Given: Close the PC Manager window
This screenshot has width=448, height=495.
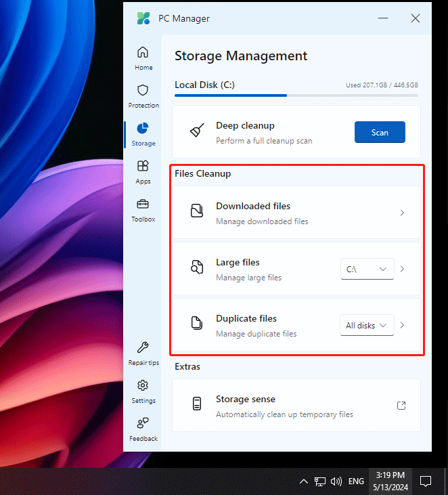Looking at the screenshot, I should 416,18.
